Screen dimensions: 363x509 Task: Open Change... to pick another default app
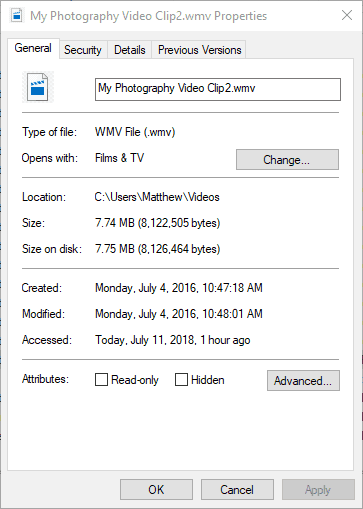click(x=287, y=160)
